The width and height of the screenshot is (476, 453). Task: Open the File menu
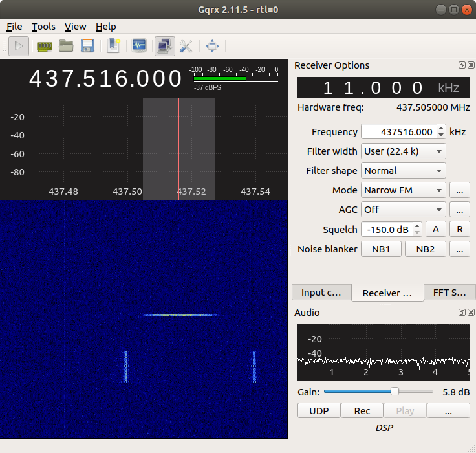point(14,27)
